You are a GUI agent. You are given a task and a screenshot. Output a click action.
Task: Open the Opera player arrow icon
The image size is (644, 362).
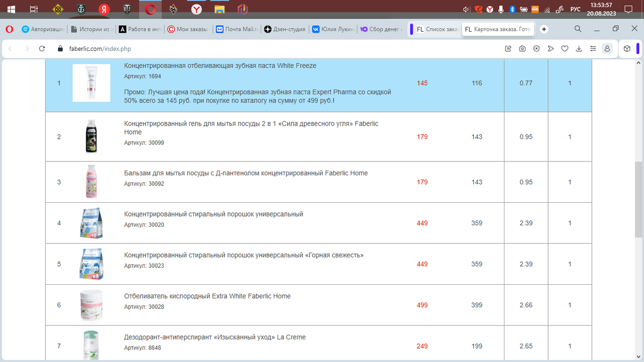pyautogui.click(x=551, y=49)
